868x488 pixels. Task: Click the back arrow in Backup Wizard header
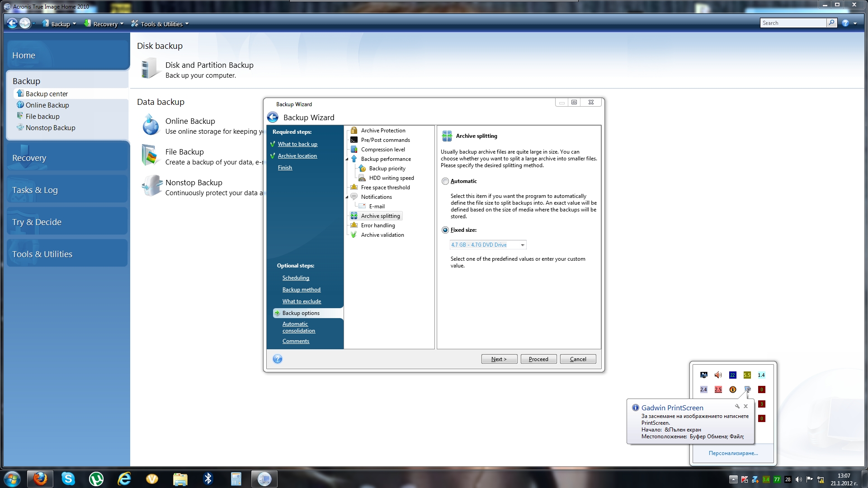tap(273, 117)
